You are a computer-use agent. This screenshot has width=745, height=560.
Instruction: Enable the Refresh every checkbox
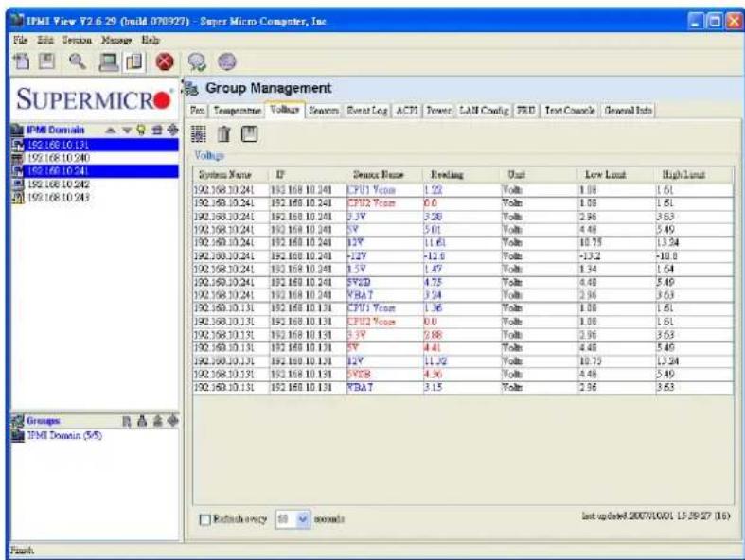205,519
